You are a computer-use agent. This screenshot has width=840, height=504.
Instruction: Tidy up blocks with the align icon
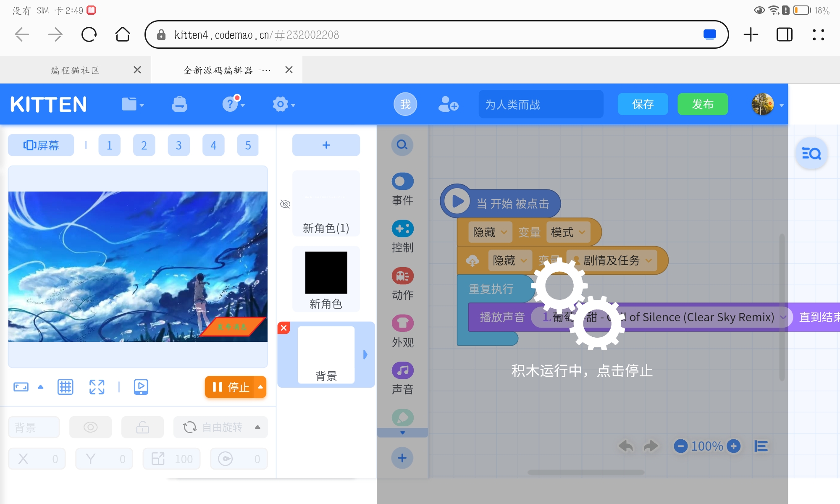[x=761, y=446]
